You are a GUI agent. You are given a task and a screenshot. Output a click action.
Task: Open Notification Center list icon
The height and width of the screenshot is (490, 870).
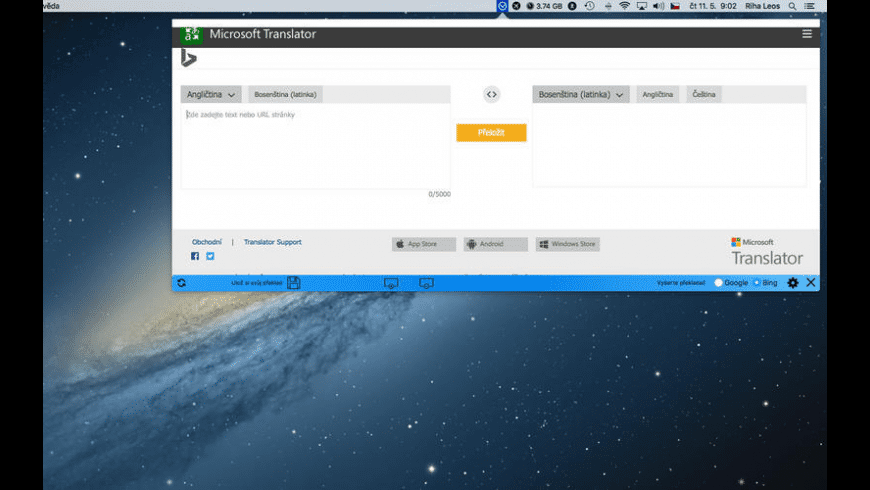click(x=810, y=6)
